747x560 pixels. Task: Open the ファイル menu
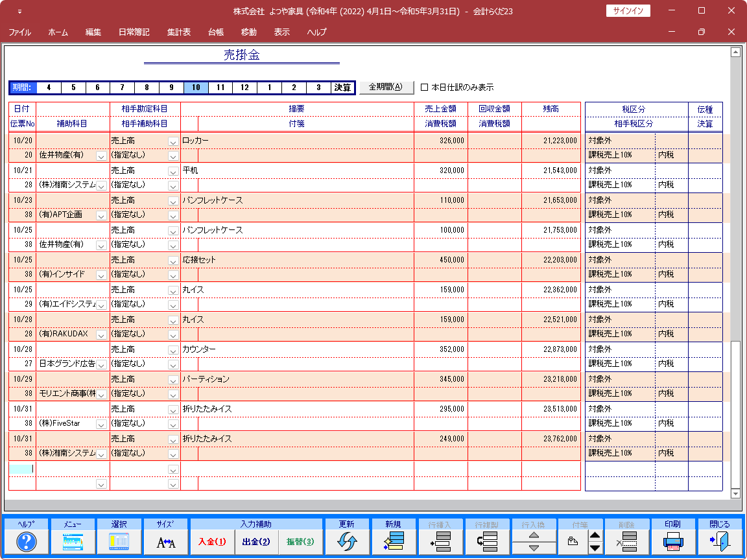[x=20, y=32]
